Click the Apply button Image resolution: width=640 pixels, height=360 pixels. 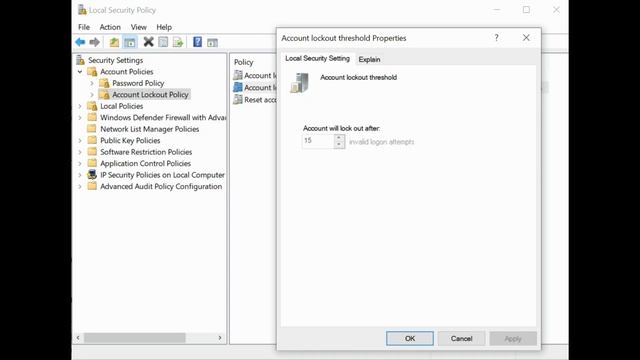pos(513,338)
